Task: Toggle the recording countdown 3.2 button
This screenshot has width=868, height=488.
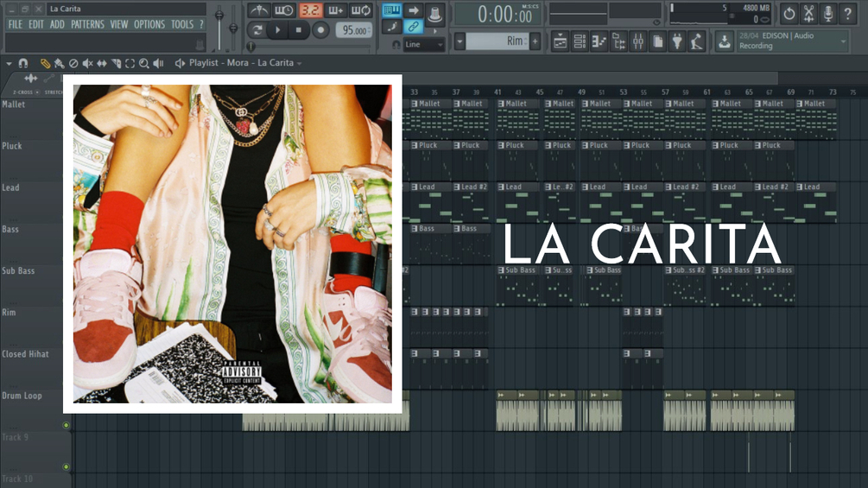Action: tap(310, 10)
